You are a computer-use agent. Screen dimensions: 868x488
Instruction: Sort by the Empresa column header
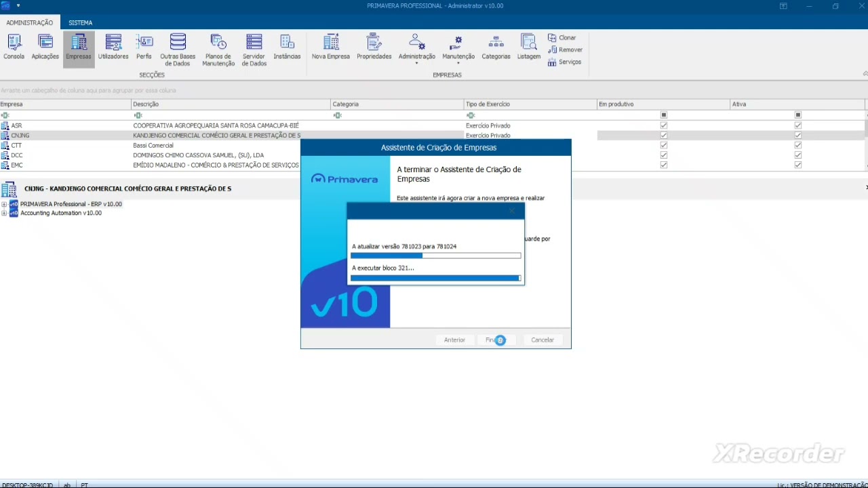(65, 104)
